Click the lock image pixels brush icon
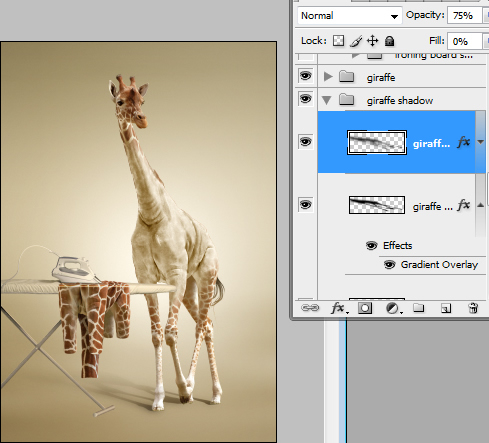This screenshot has width=489, height=443. (x=356, y=41)
